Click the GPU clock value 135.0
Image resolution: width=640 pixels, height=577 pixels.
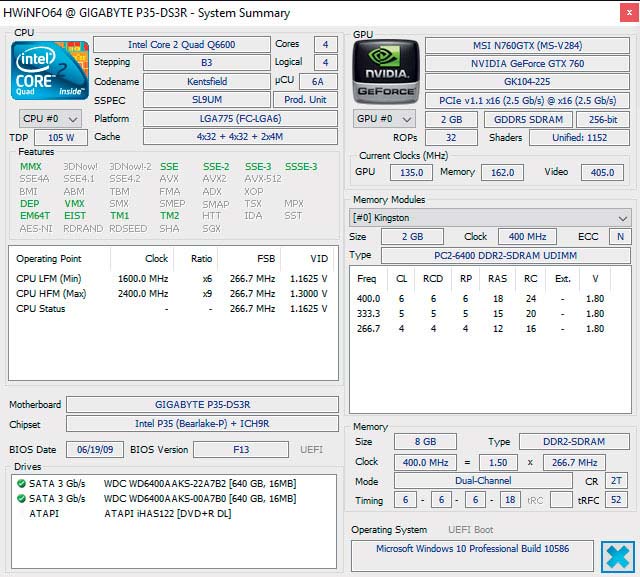point(411,173)
